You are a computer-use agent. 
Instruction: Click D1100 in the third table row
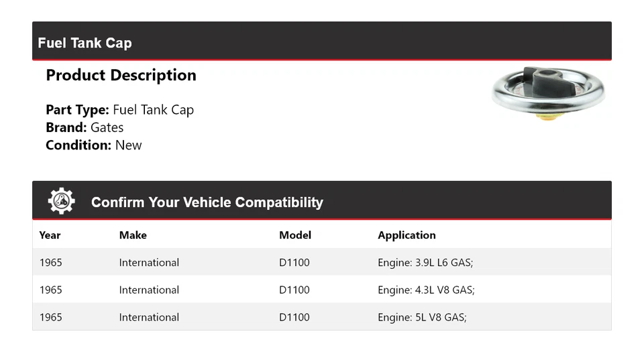[x=294, y=318]
